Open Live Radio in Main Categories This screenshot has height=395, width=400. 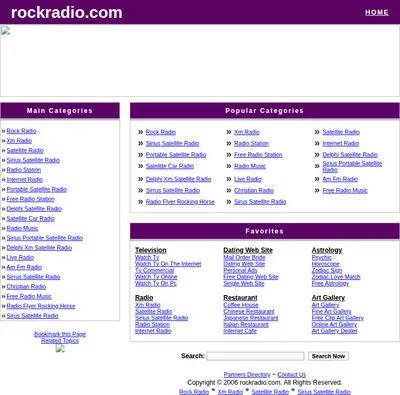(x=20, y=258)
